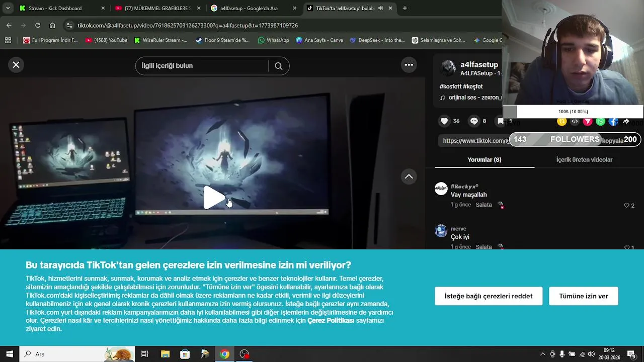Show hidden system tray icons chevron
This screenshot has width=644, height=362.
pyautogui.click(x=542, y=354)
